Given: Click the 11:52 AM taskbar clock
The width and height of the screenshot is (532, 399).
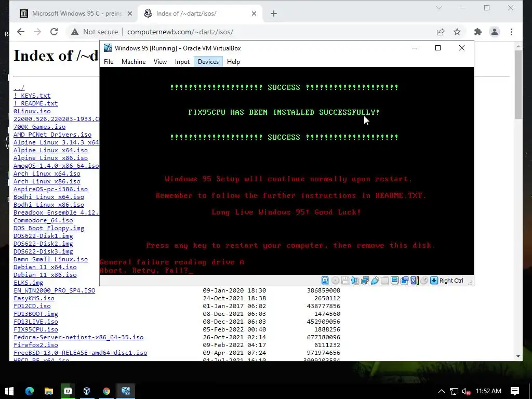Looking at the screenshot, I should coord(488,391).
